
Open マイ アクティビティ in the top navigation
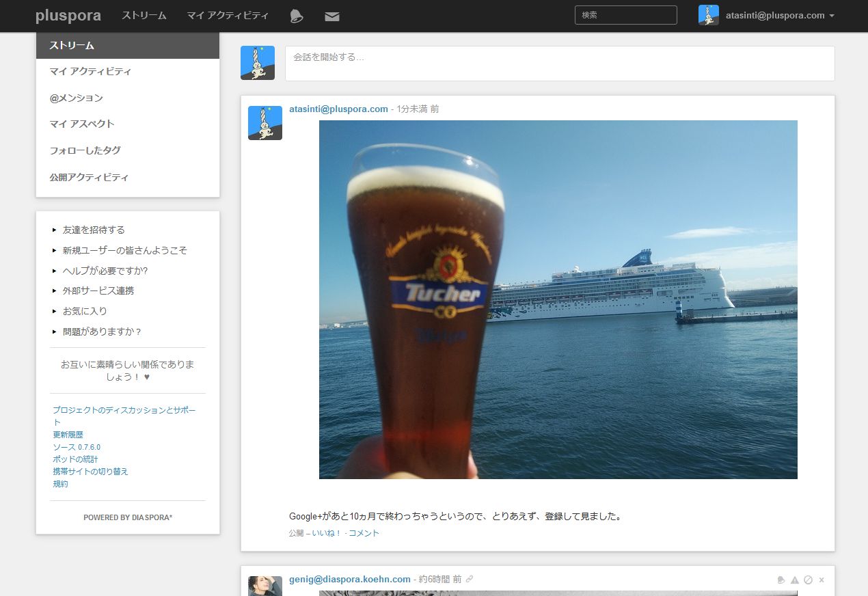pos(228,15)
